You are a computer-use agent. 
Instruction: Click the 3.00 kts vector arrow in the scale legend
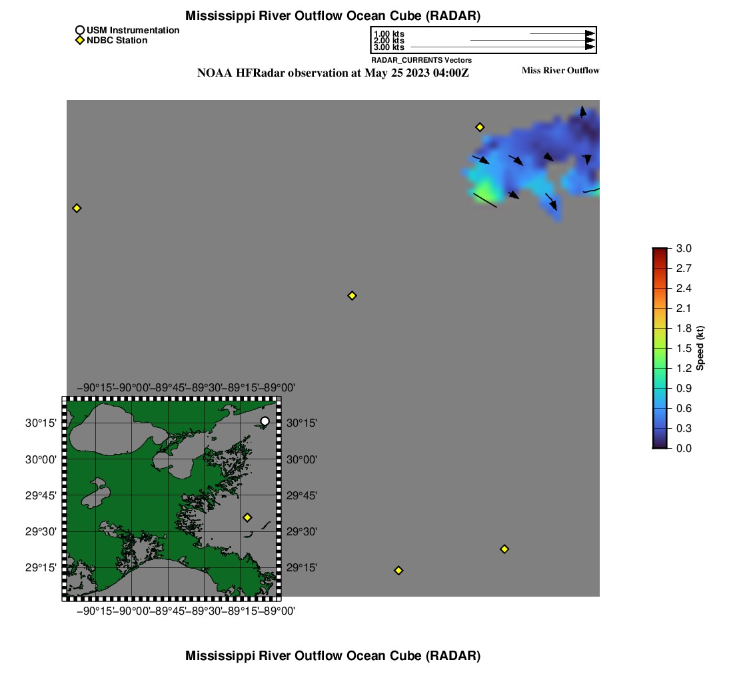501,47
